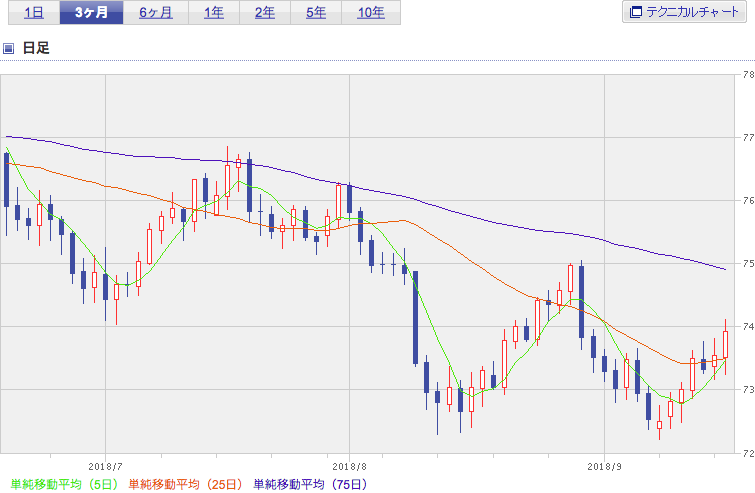Click the 単純移動平均(5日) legend label
755x493 pixels.
pyautogui.click(x=64, y=484)
